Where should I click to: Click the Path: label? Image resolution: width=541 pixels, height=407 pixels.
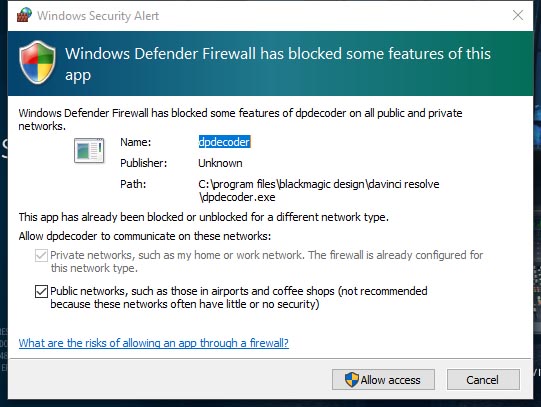pyautogui.click(x=133, y=184)
